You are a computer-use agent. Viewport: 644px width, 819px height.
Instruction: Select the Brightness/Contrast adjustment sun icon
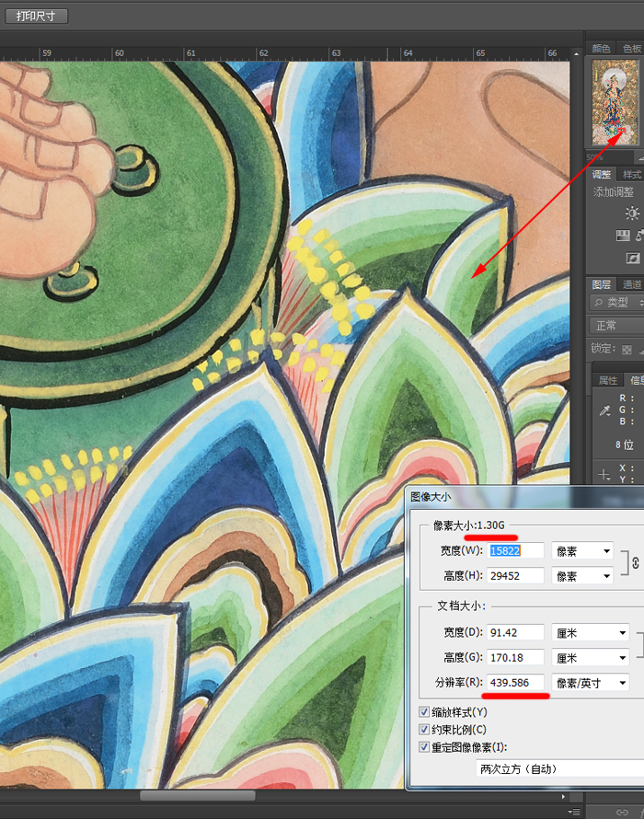click(632, 213)
